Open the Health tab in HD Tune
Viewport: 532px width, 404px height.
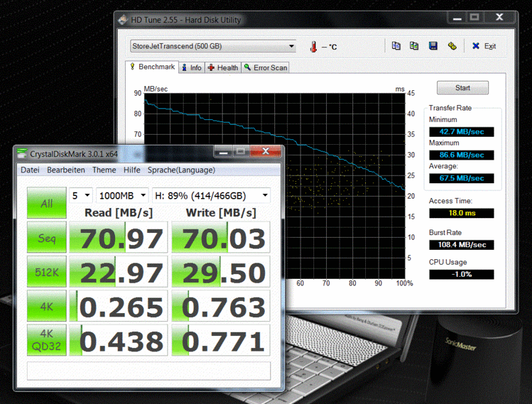tap(223, 68)
